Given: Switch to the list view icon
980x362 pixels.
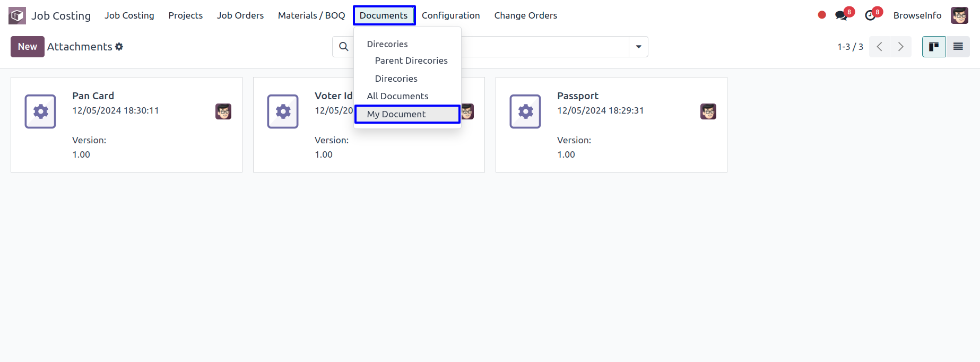Looking at the screenshot, I should tap(958, 47).
